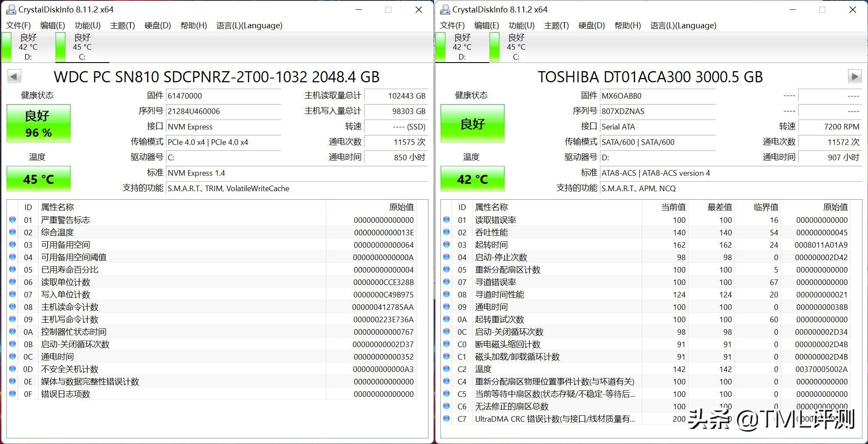Open the 硬盘 menu in the left window
868x444 pixels.
tap(157, 25)
